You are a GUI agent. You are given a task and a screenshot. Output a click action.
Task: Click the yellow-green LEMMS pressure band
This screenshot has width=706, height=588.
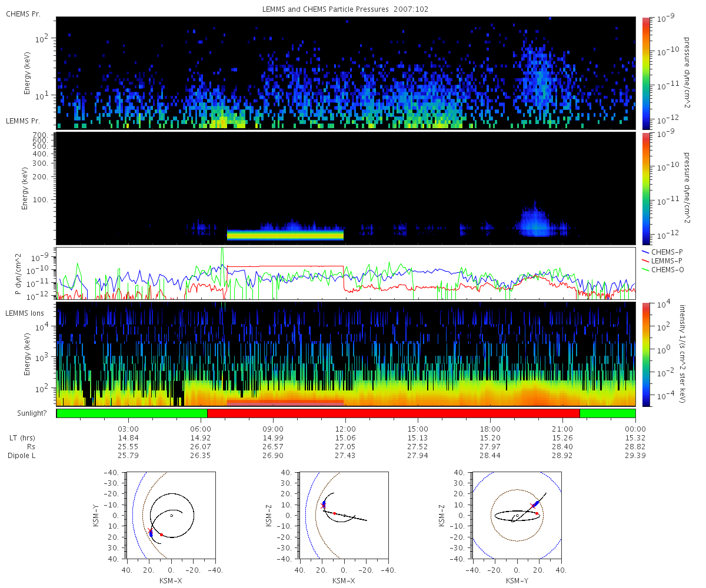pyautogui.click(x=285, y=235)
